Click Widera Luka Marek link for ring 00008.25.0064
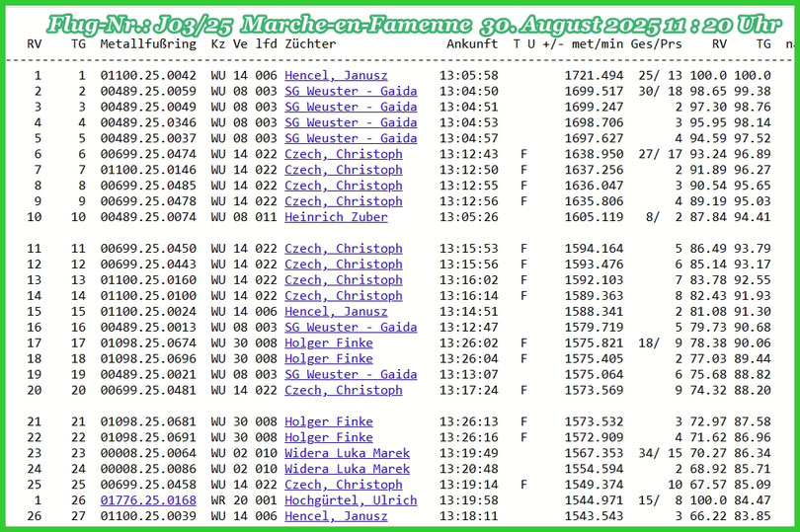This screenshot has height=532, width=800. tap(347, 453)
